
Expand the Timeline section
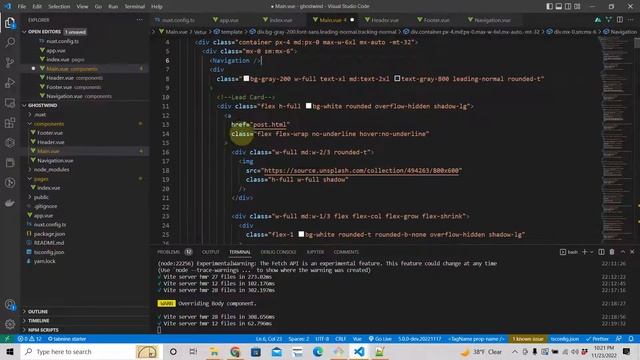pyautogui.click(x=38, y=321)
